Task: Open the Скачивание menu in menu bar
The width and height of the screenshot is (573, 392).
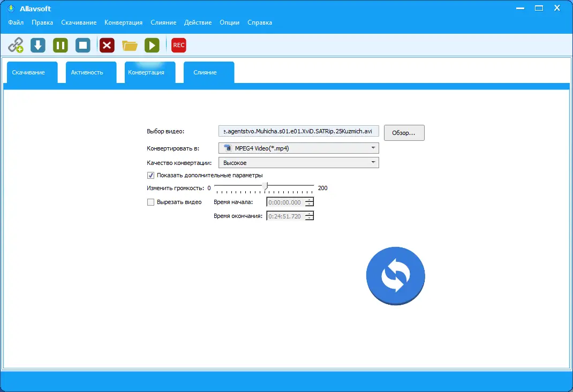Action: point(79,22)
